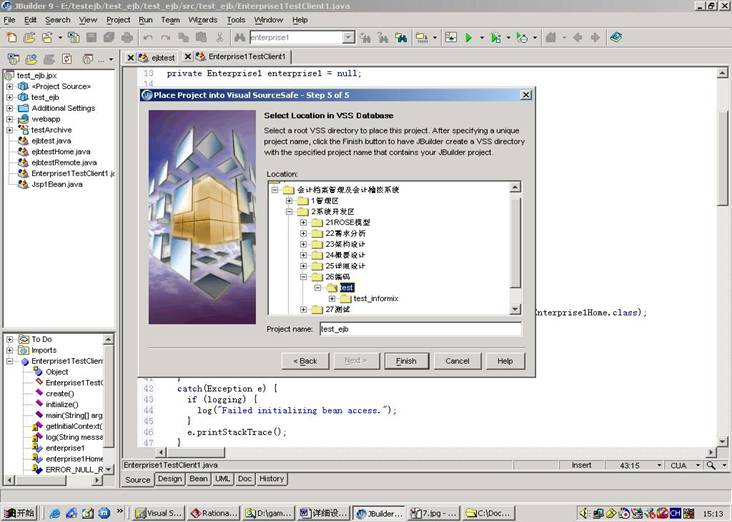Click the Find binoculars icon
Screen dimensions: 732x522
click(x=239, y=37)
